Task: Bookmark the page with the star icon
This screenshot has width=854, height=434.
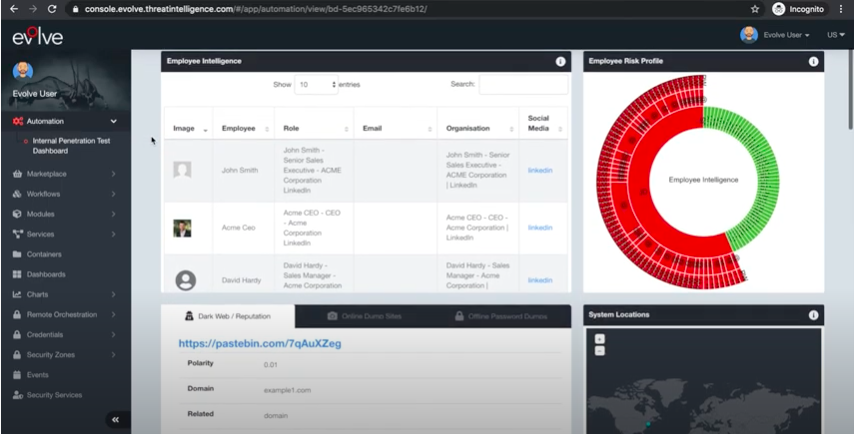Action: (x=755, y=9)
